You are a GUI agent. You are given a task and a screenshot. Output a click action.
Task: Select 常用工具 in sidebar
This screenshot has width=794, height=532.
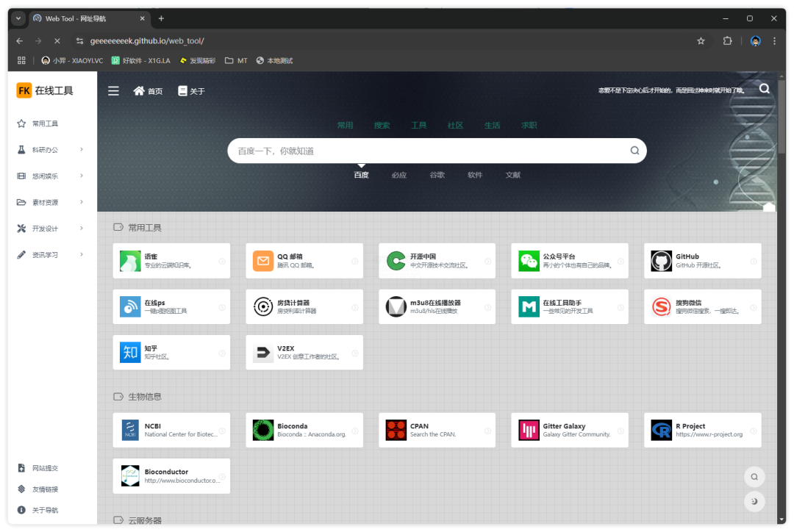tap(45, 123)
